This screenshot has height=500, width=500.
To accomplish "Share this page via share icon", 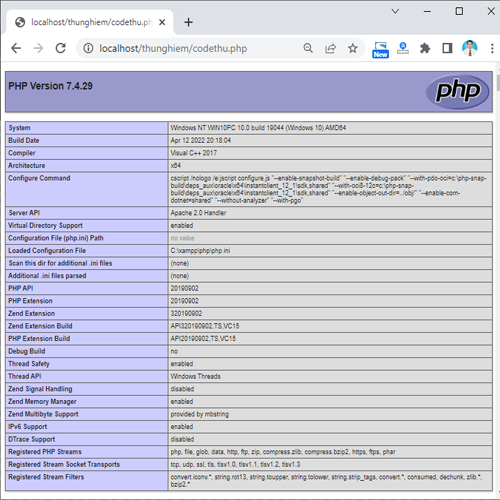I will pos(330,48).
